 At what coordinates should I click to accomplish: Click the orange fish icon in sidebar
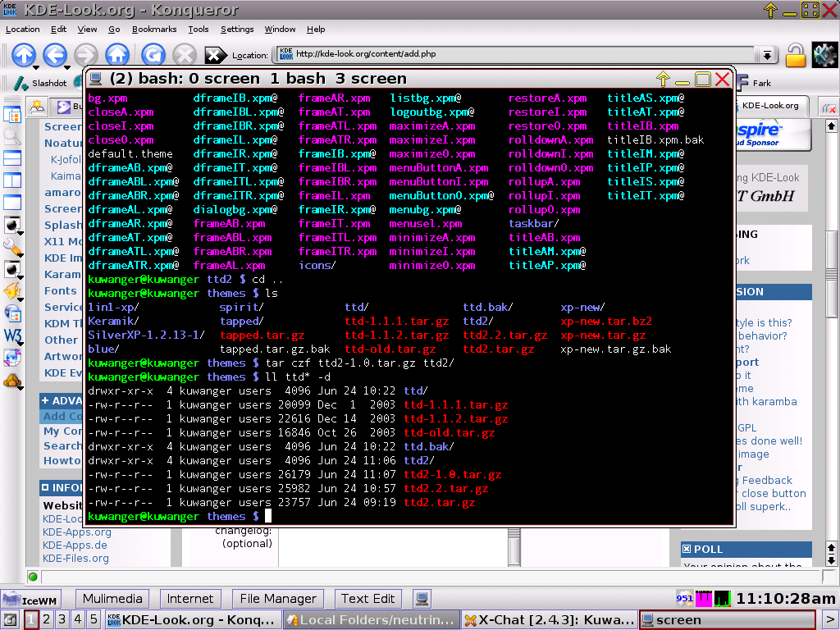(11, 291)
